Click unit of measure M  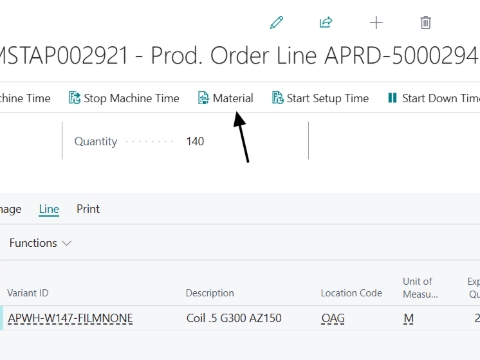pos(409,318)
